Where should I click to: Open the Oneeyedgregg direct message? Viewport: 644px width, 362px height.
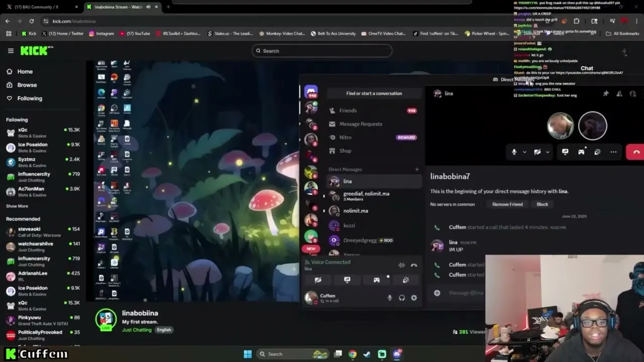tap(373, 240)
